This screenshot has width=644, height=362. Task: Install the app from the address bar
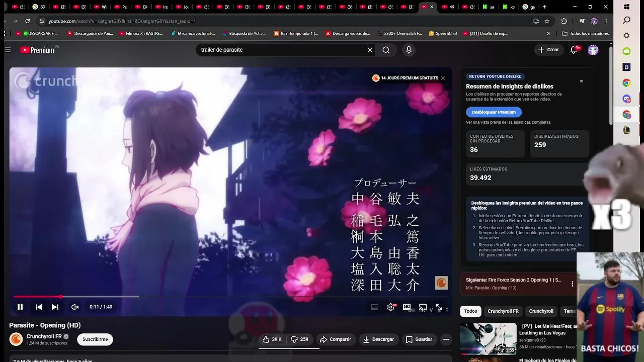[x=536, y=21]
